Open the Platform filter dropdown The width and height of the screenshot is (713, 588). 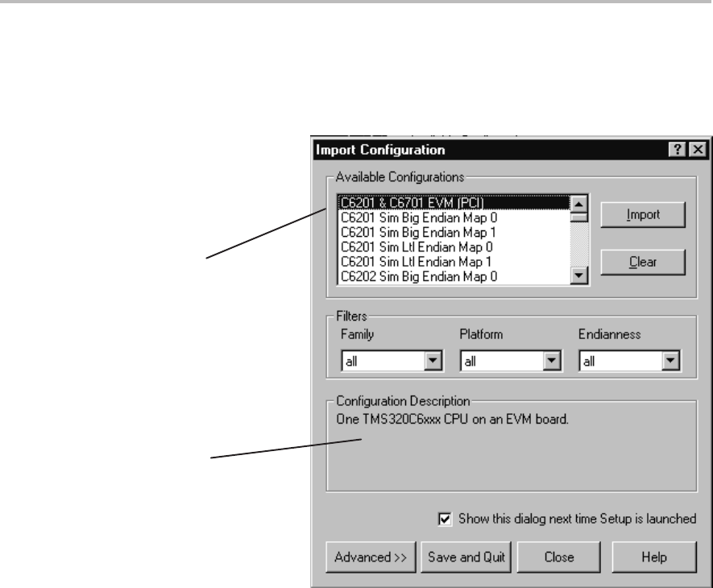tap(551, 361)
